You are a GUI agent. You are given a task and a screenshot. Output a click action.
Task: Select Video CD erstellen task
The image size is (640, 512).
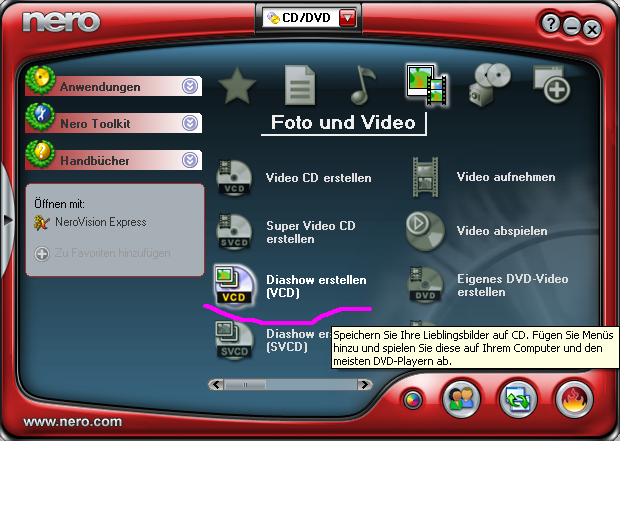click(x=318, y=178)
